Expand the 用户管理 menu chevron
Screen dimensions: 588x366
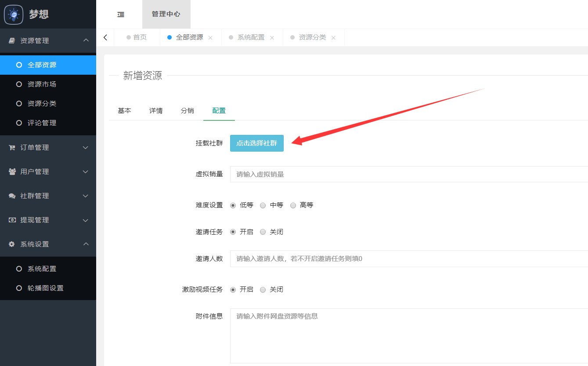click(86, 172)
